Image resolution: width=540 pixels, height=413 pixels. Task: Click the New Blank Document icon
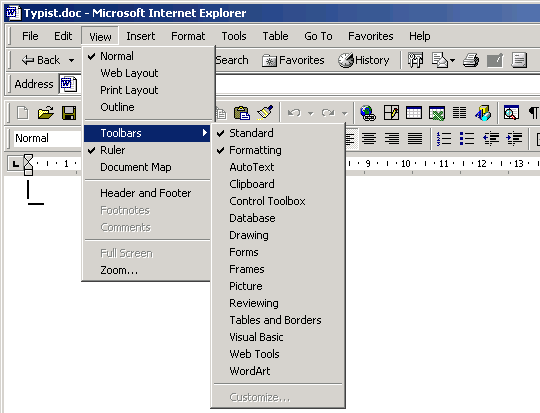click(x=23, y=113)
